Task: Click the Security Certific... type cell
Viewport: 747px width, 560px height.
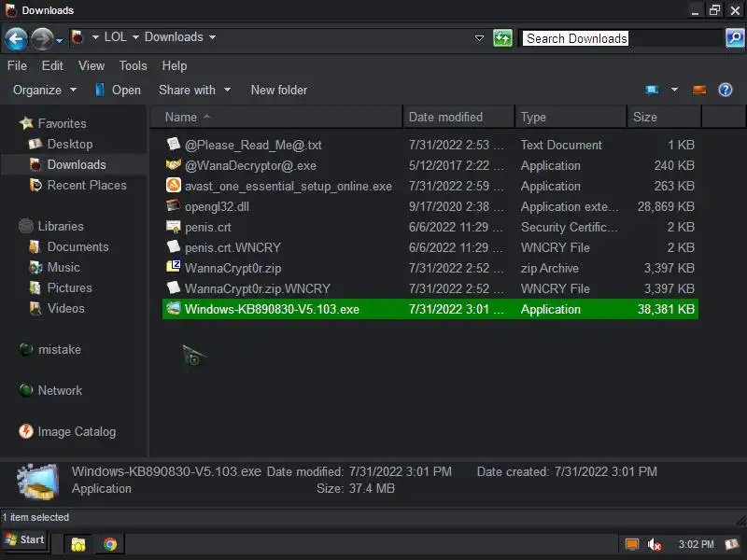Action: point(570,227)
